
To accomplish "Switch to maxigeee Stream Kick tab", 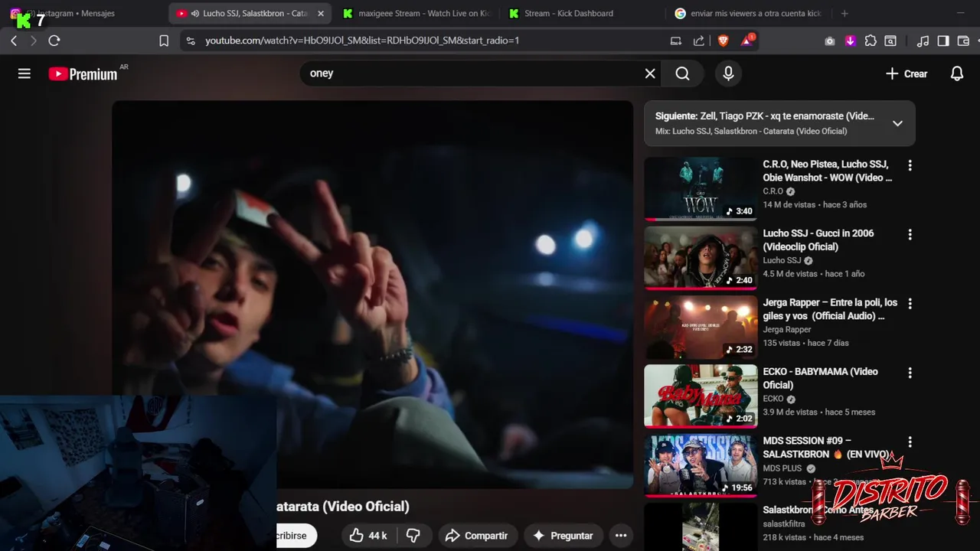I will click(416, 13).
